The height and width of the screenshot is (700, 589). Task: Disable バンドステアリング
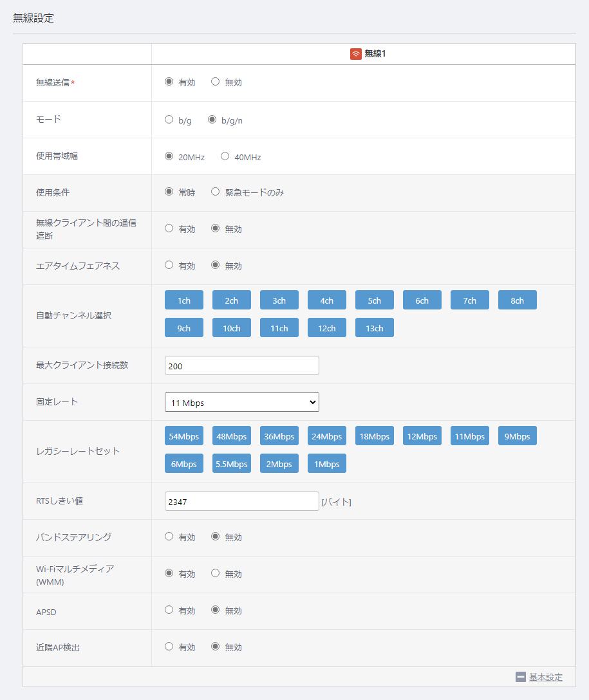[x=215, y=536]
